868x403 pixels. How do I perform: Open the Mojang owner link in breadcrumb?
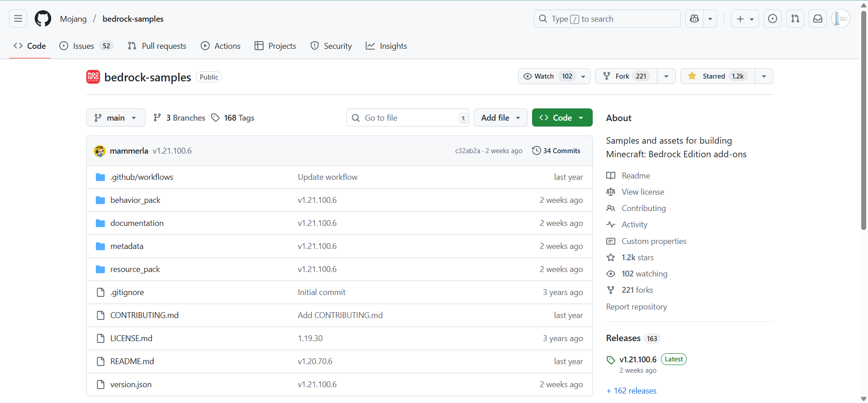click(x=73, y=19)
